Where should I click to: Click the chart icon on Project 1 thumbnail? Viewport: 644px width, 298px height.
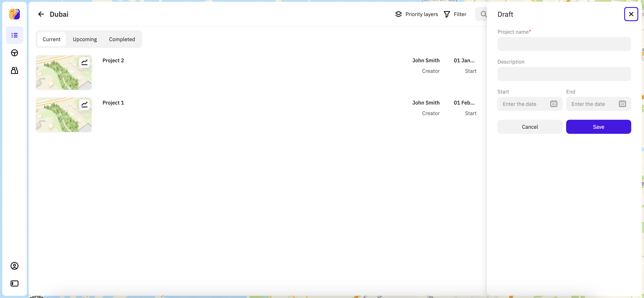click(84, 105)
